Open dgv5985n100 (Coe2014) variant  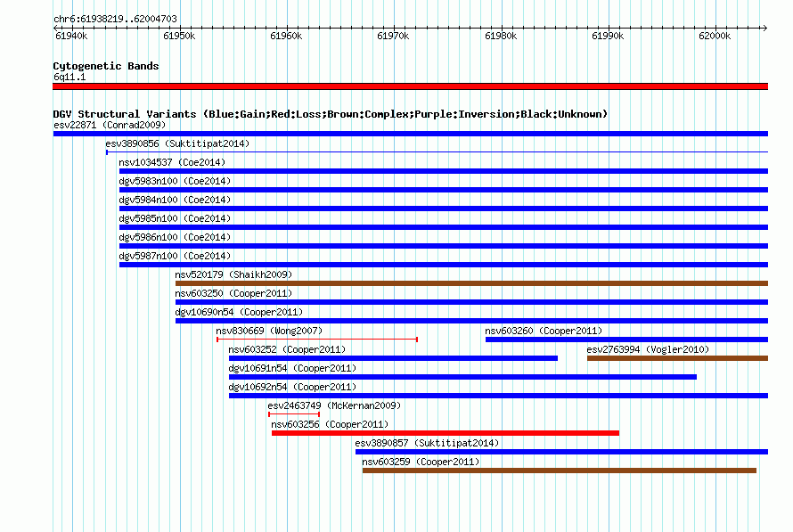[175, 218]
